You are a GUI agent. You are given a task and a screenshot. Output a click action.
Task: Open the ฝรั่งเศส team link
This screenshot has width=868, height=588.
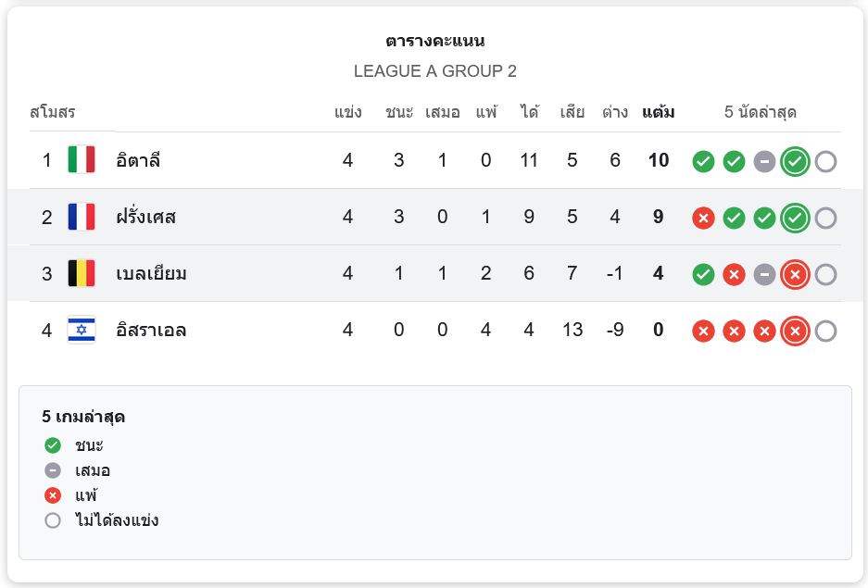(x=146, y=217)
